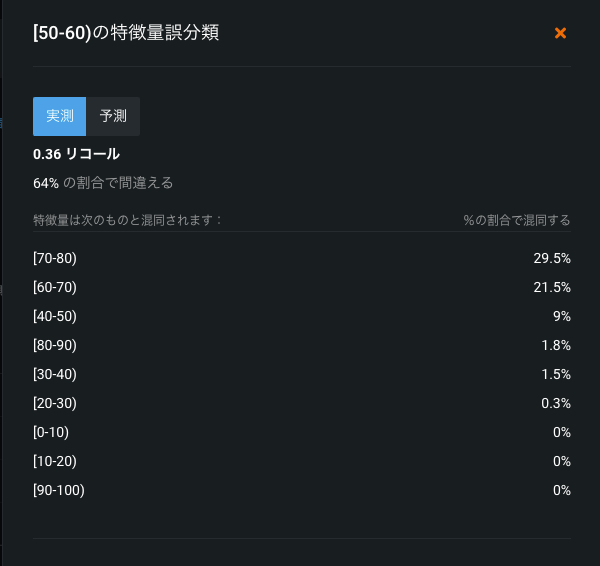The image size is (600, 566).
Task: Click the [50-60)の特徴量誤分類 dialog title
Action: (x=126, y=33)
